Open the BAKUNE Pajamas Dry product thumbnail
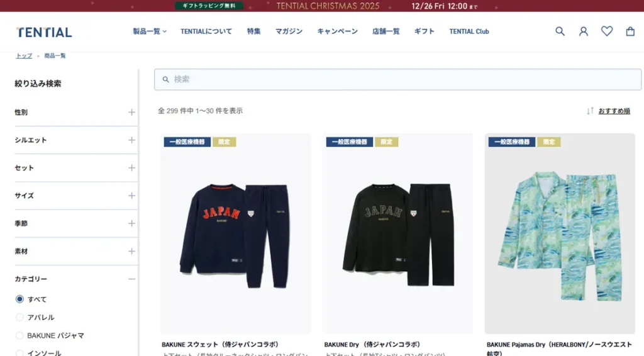The height and width of the screenshot is (356, 644). (560, 233)
